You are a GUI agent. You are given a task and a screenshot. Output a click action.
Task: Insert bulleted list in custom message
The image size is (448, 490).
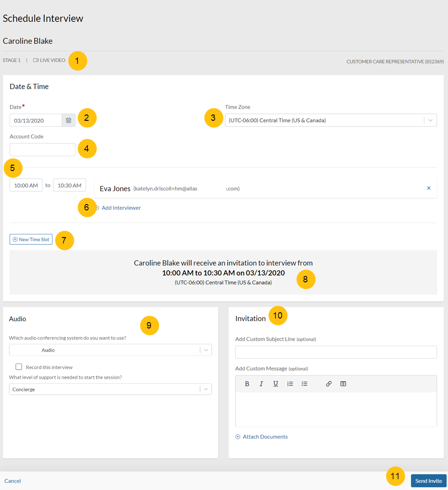coord(305,384)
